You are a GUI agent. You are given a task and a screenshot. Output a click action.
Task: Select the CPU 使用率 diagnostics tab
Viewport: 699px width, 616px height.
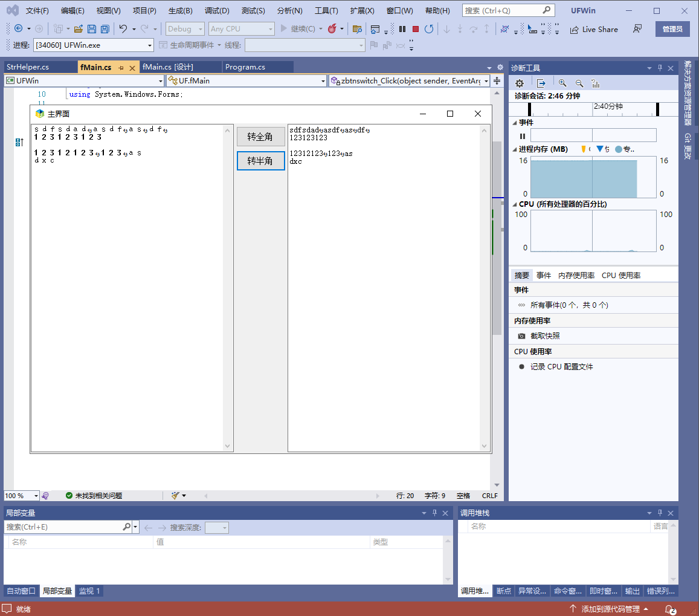621,275
